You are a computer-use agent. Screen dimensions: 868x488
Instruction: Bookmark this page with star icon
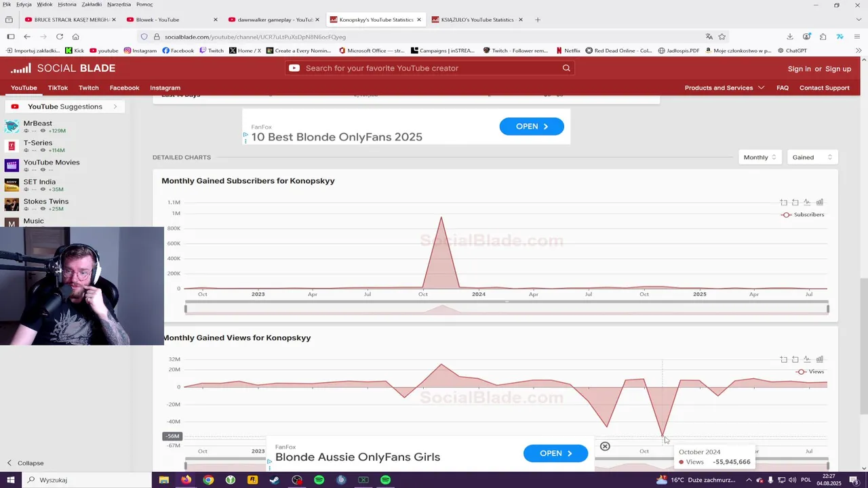[x=722, y=37]
